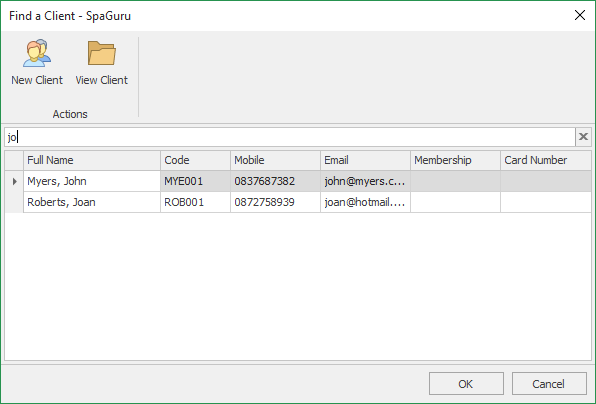Focus the client search field containing 'jo'
This screenshot has width=596, height=404.
290,137
